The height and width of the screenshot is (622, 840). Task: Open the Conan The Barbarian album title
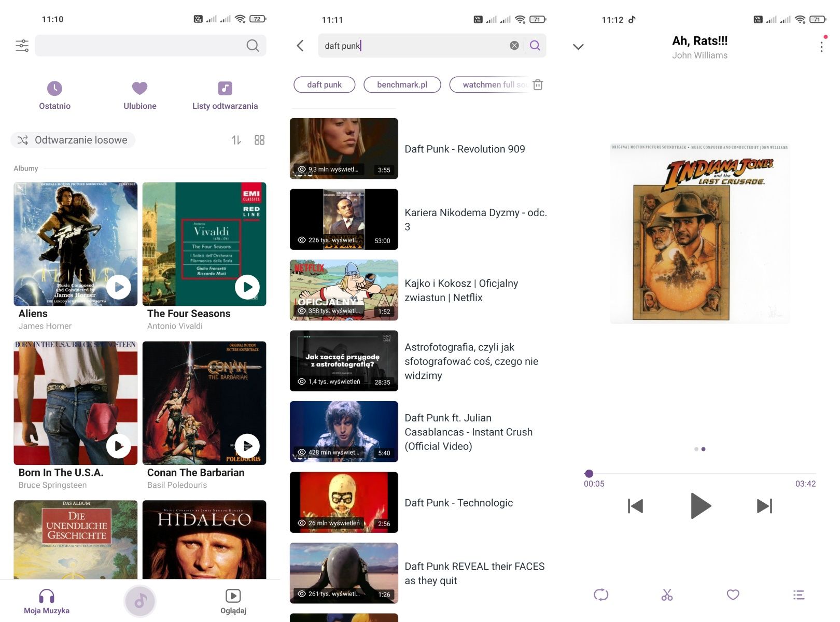point(195,473)
